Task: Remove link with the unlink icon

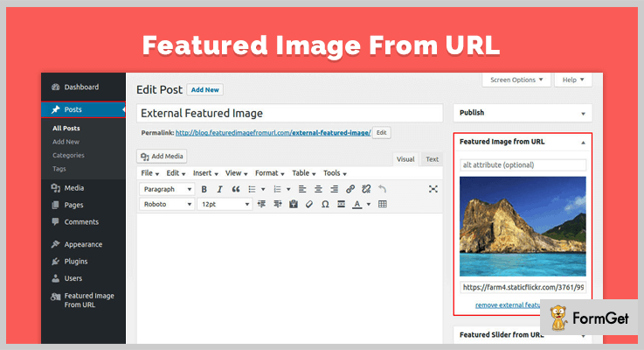Action: tap(366, 189)
